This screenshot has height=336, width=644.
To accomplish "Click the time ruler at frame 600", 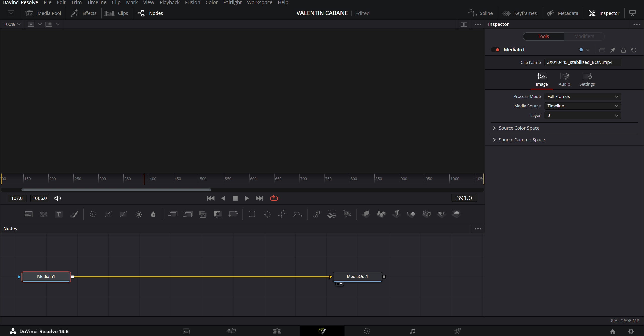I will click(249, 179).
